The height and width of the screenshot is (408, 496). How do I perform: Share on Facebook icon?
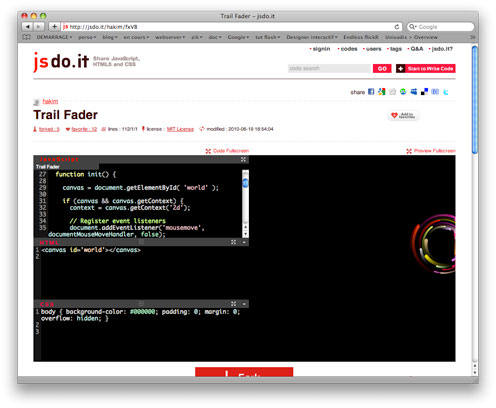[x=371, y=92]
